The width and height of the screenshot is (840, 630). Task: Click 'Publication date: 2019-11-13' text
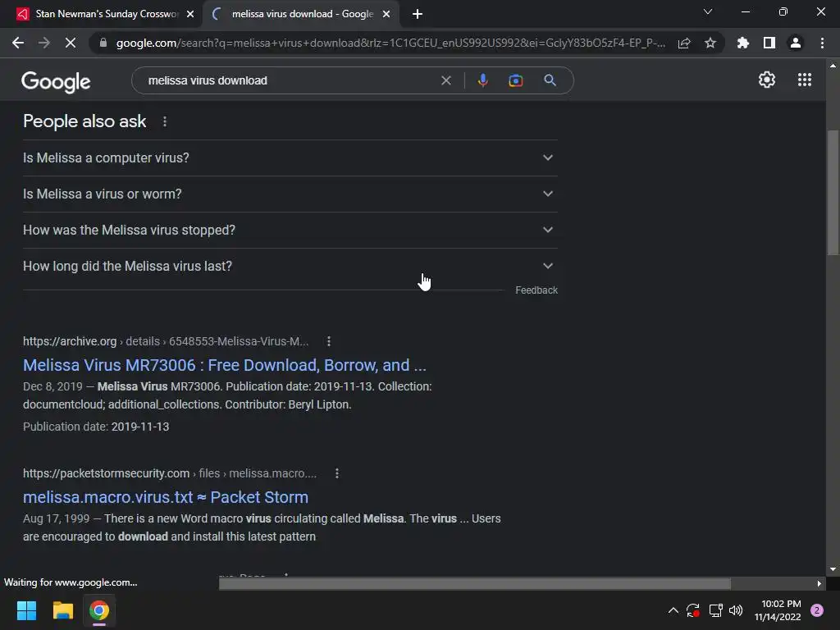(96, 427)
